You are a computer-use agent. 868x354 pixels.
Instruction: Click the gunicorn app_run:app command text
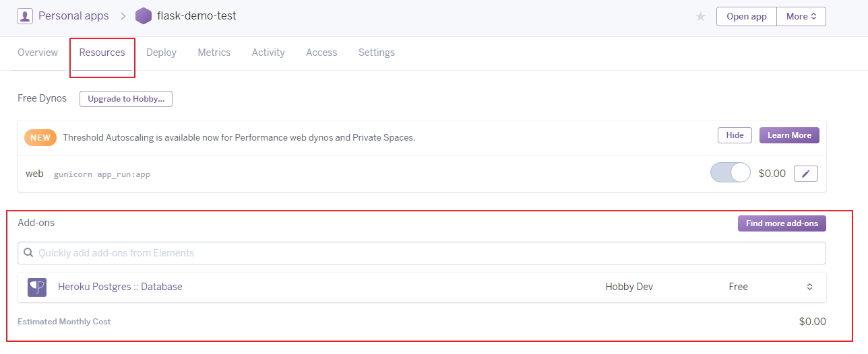tap(102, 174)
